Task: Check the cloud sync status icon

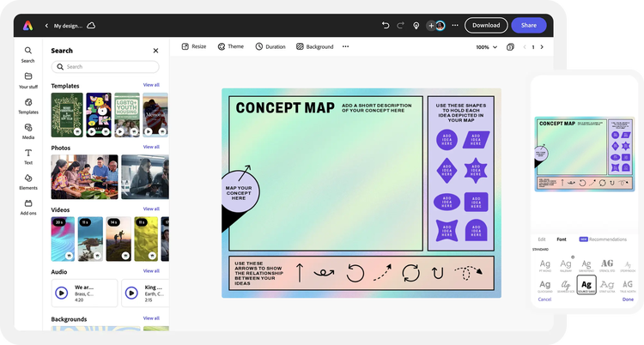Action: pos(91,26)
